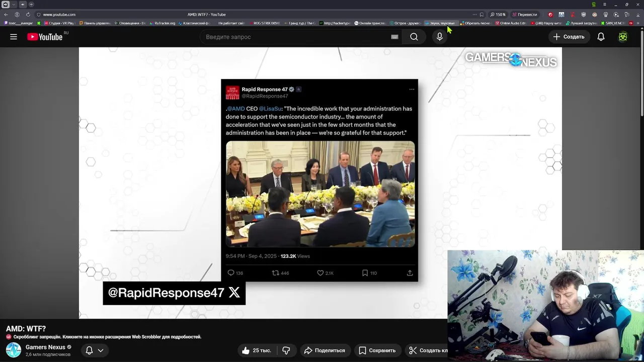The height and width of the screenshot is (362, 644).
Task: Open the 'Студия - VK Play' bookmark
Action: pyautogui.click(x=59, y=23)
